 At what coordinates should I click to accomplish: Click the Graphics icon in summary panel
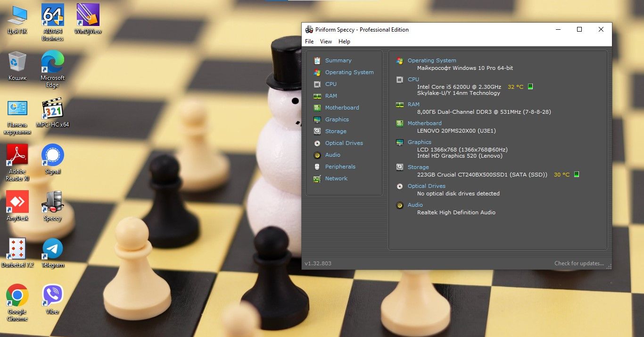[400, 142]
